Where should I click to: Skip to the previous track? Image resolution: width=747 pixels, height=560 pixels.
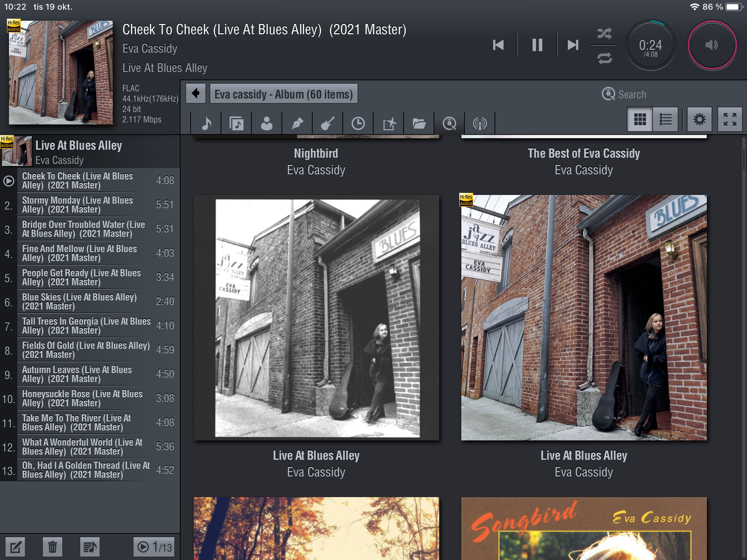click(498, 45)
